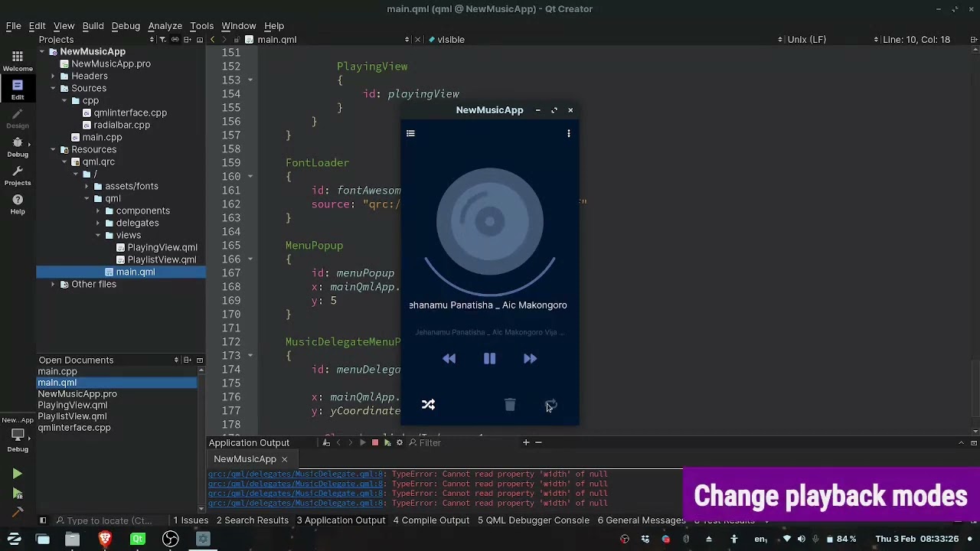The image size is (980, 551).
Task: Expand the delegates folder
Action: coord(98,223)
